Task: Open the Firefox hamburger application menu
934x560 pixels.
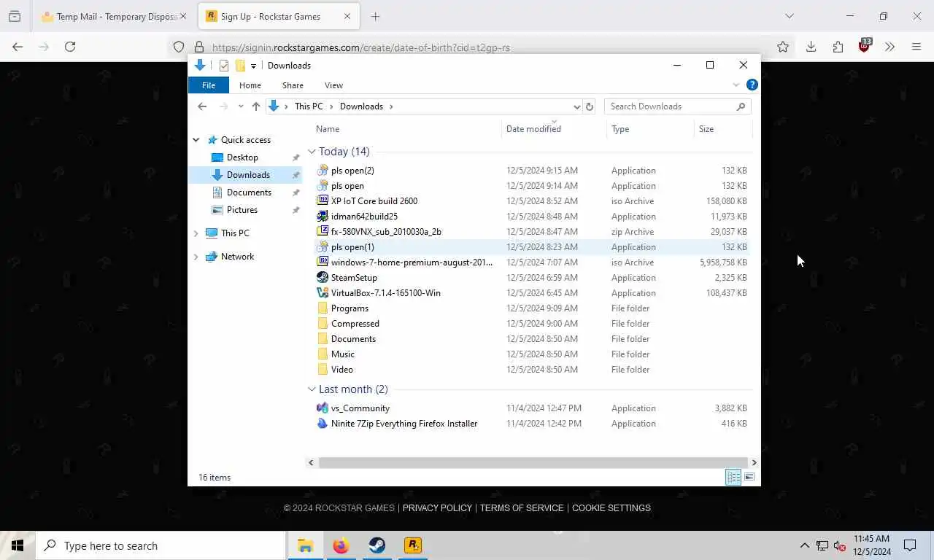Action: tap(916, 47)
